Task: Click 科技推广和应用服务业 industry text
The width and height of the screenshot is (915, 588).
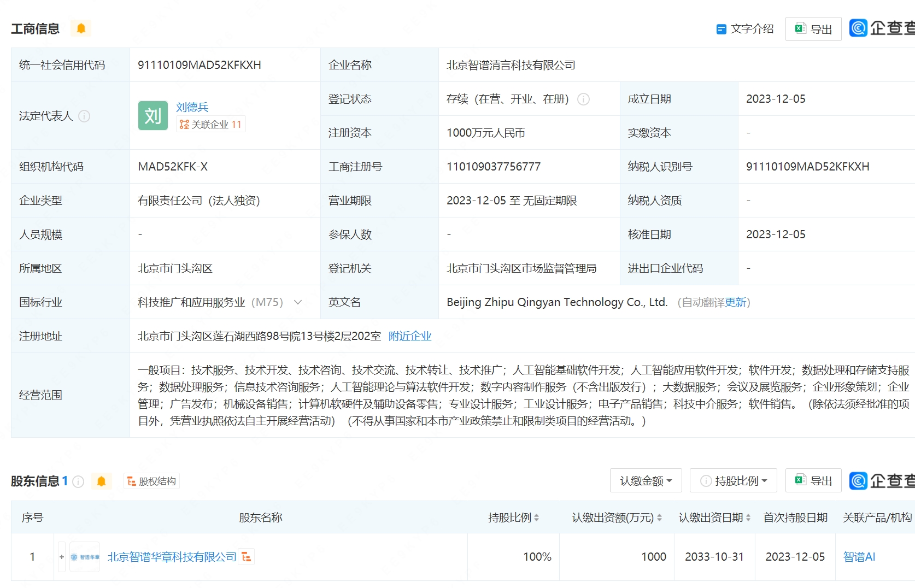Action: 191,302
